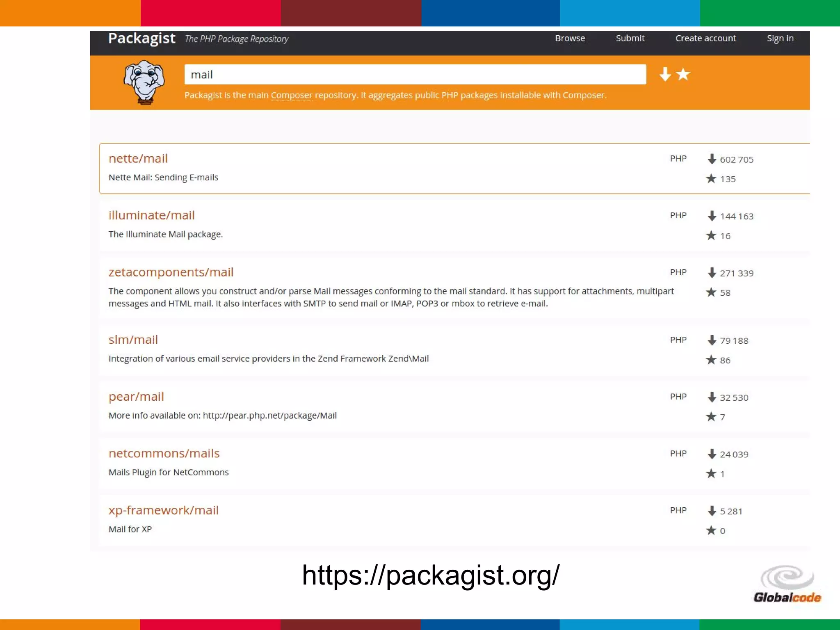The height and width of the screenshot is (630, 840).
Task: Click the Packagist elephant mascot logo
Action: pyautogui.click(x=144, y=82)
